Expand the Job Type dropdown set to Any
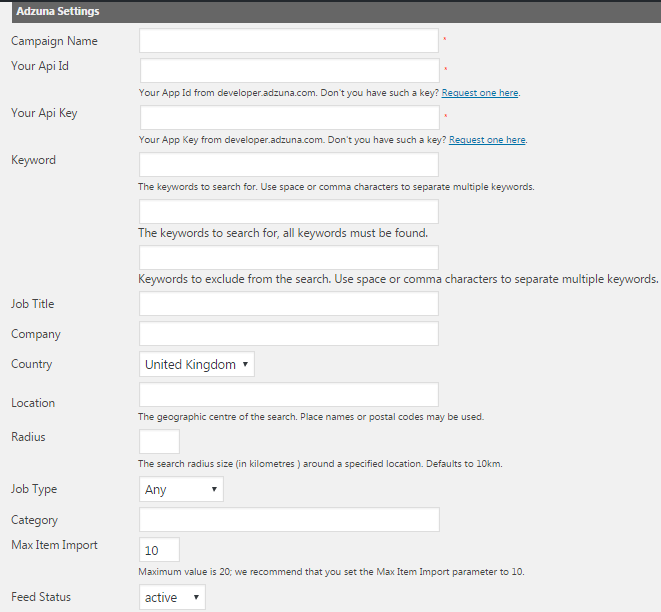The image size is (661, 612). click(x=181, y=490)
